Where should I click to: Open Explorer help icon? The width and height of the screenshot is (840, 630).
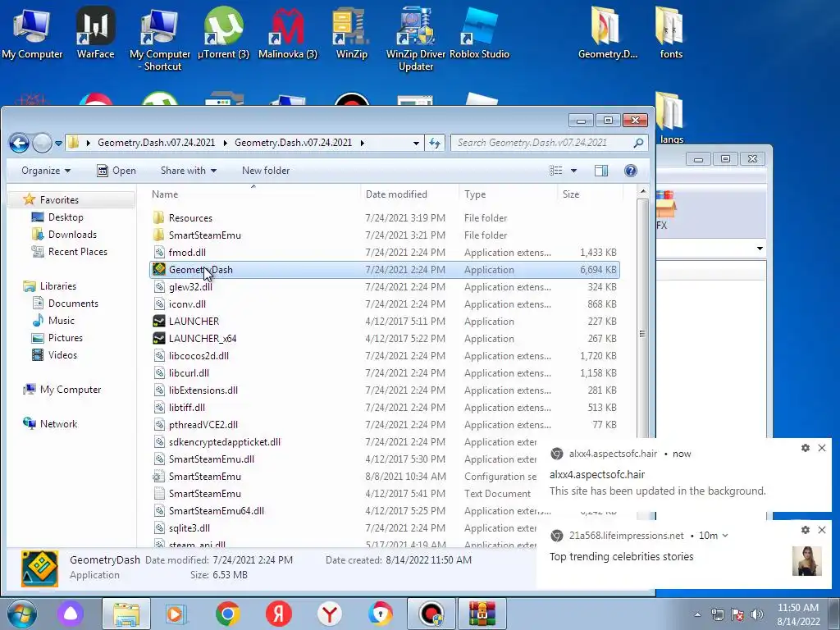click(x=631, y=171)
